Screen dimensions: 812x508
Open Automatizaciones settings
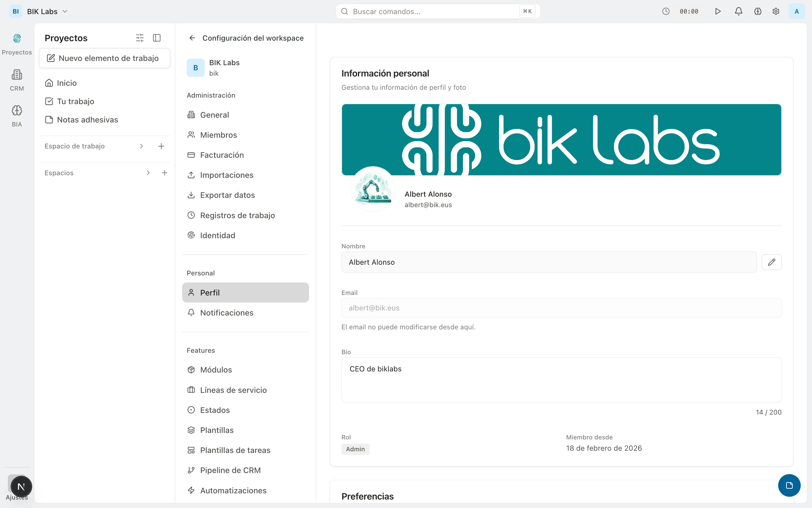(245, 491)
